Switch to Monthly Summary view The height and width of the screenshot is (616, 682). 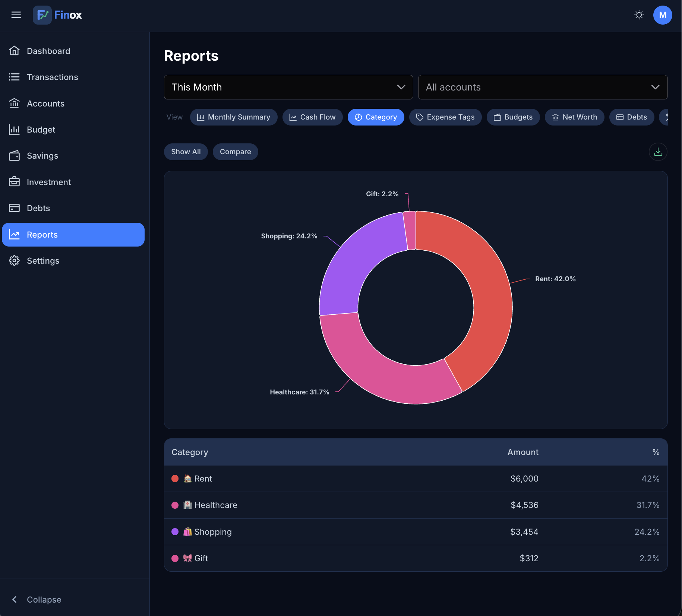[234, 117]
